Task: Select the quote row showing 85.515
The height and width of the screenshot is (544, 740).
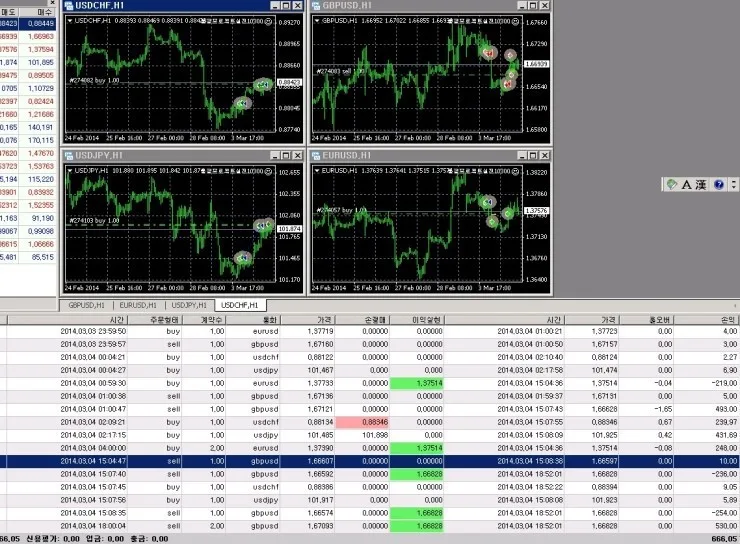Action: tap(28, 257)
